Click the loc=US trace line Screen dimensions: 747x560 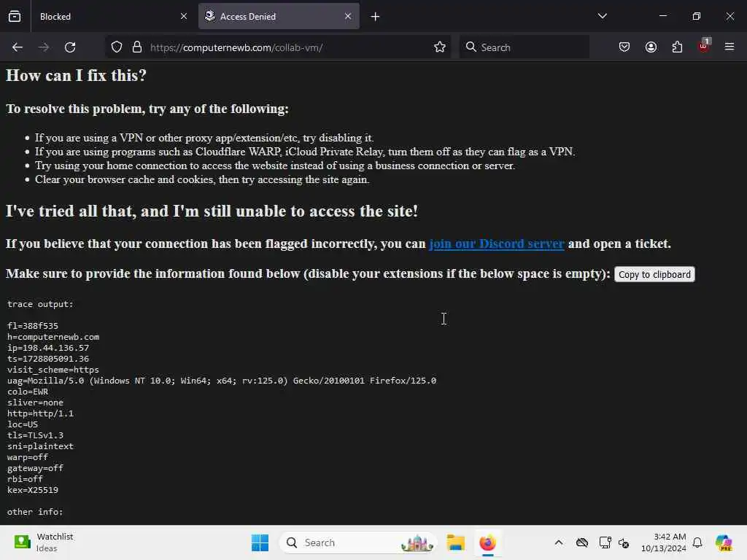click(x=23, y=425)
